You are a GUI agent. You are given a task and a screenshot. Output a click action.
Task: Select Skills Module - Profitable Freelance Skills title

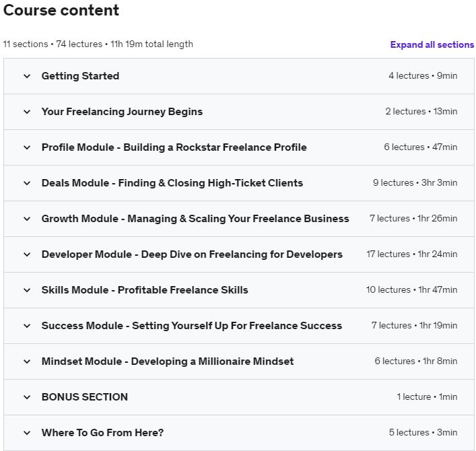(145, 290)
